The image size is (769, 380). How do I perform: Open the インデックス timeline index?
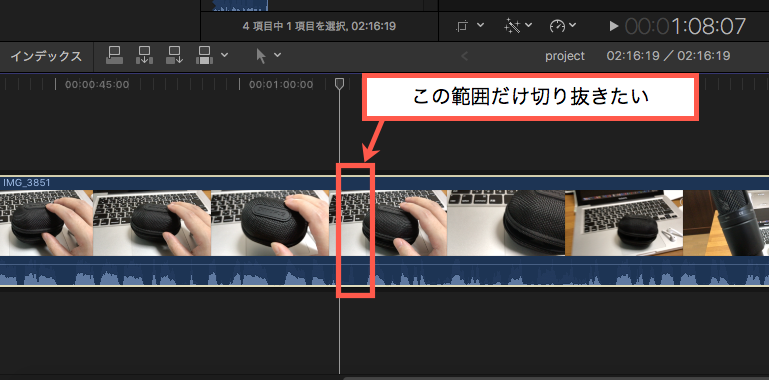point(46,56)
